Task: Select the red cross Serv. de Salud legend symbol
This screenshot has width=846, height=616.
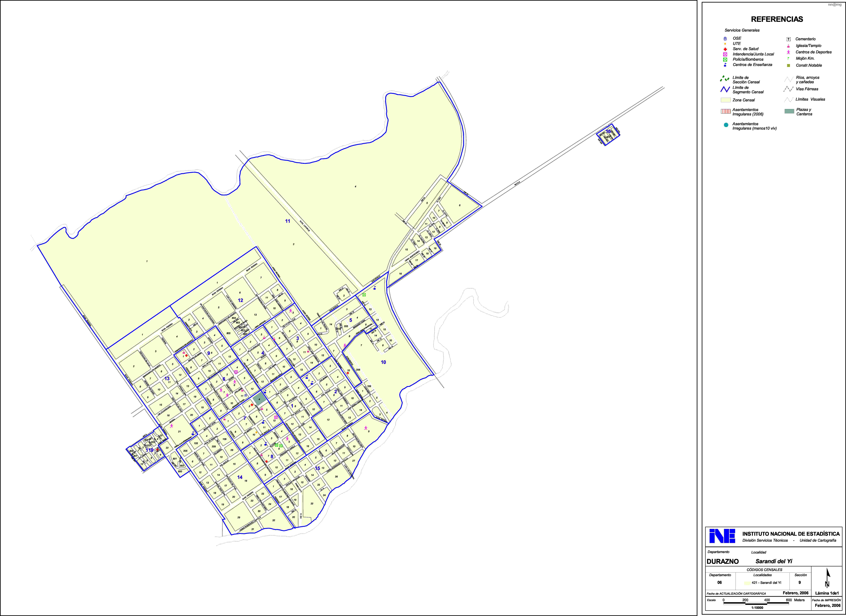Action: [725, 49]
